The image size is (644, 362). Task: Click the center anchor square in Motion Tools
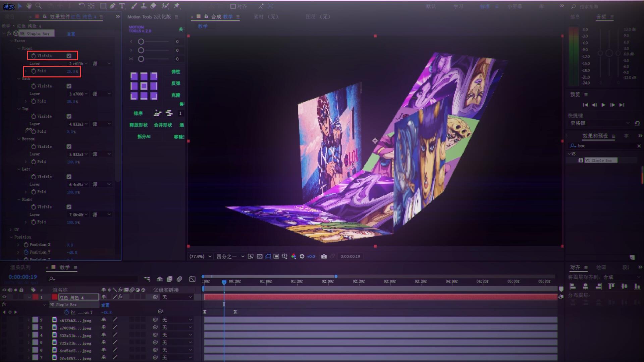point(144,86)
